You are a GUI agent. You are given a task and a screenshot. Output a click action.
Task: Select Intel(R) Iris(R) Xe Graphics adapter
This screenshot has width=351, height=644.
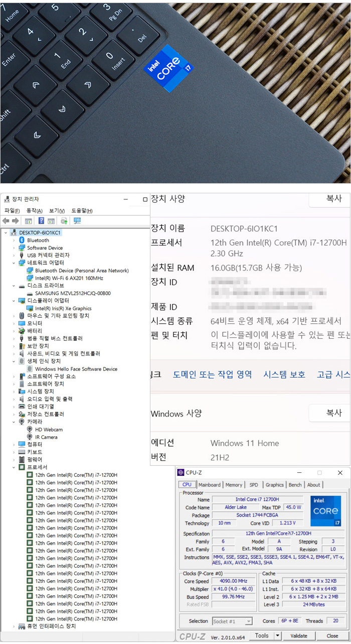(63, 308)
